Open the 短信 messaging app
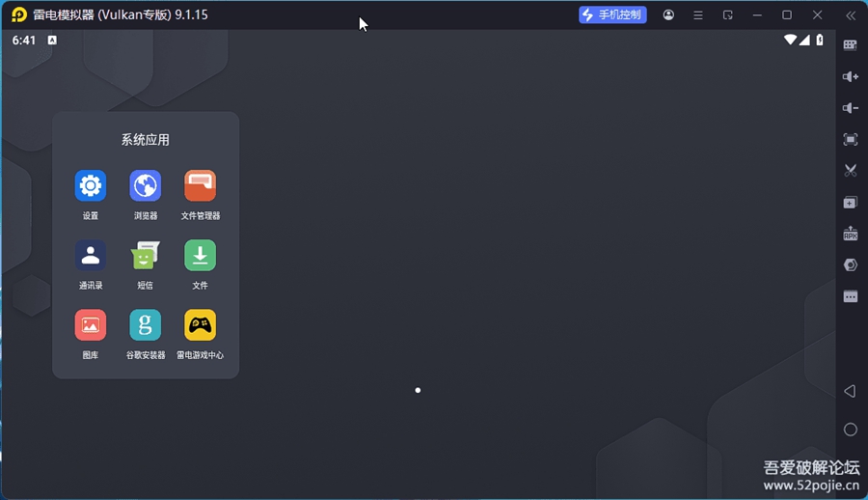Screen dimensions: 868x500 [145, 256]
